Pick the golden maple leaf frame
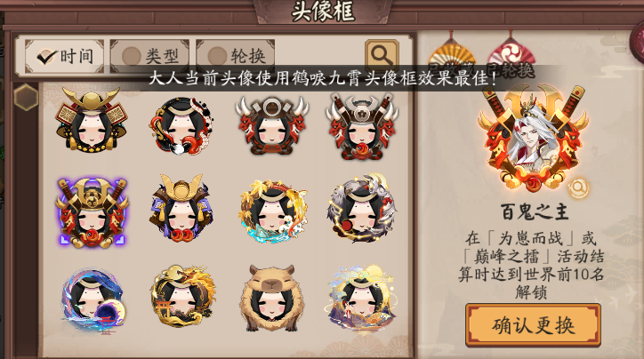 pos(272,211)
